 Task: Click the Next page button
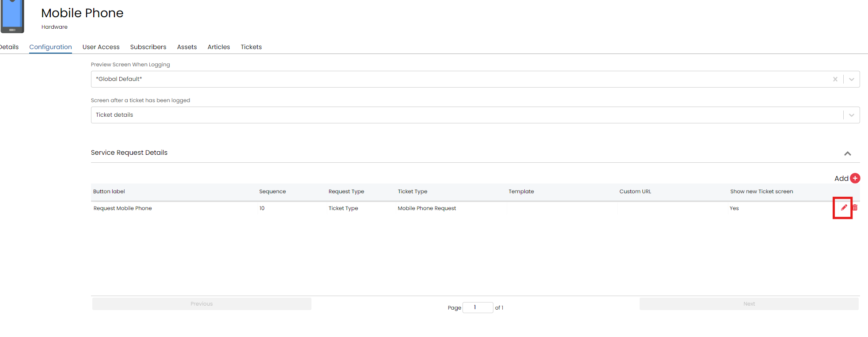(x=749, y=304)
